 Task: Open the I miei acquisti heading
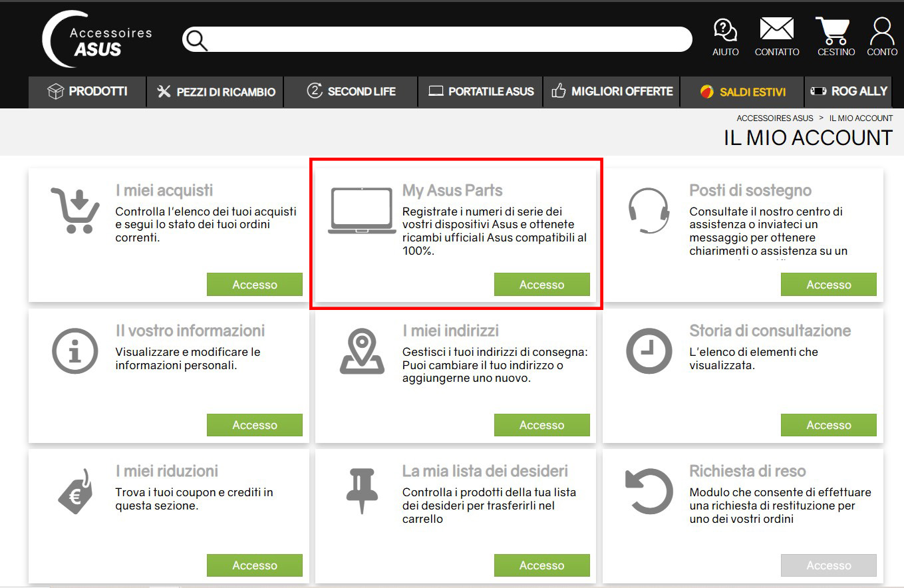pos(164,191)
